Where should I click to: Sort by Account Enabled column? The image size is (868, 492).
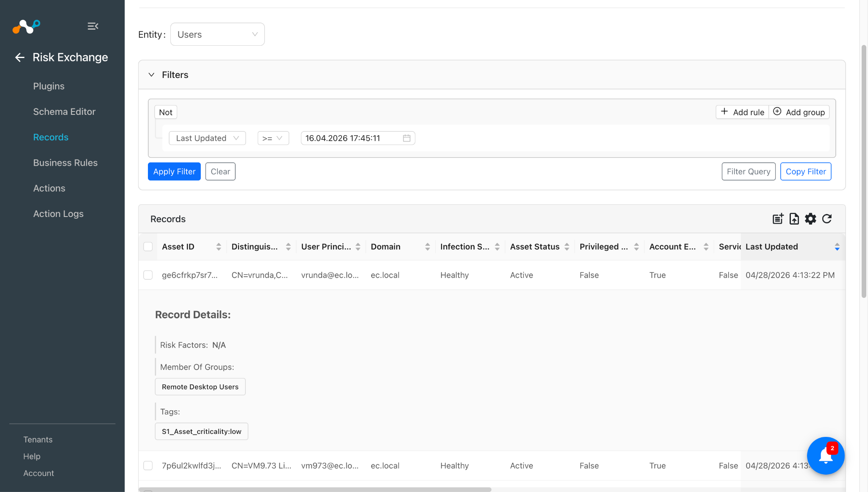(706, 247)
